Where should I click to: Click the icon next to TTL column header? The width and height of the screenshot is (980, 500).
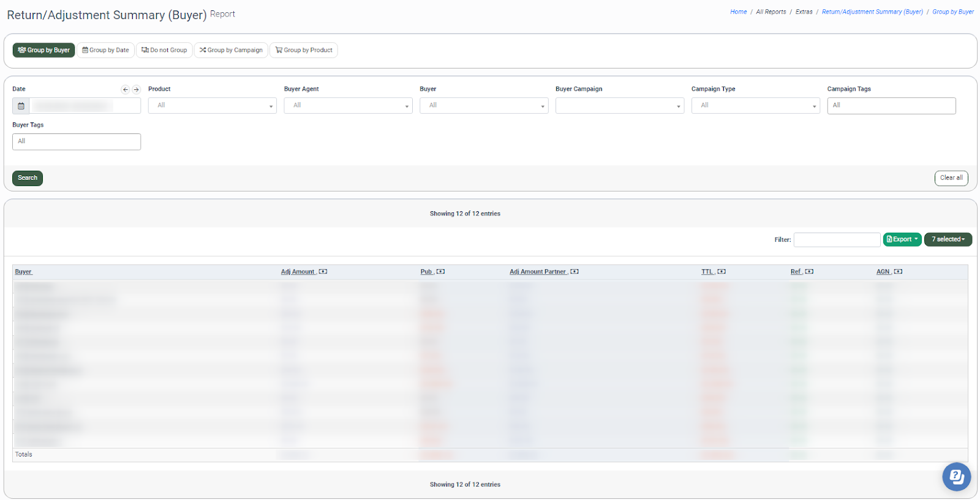[x=722, y=272]
